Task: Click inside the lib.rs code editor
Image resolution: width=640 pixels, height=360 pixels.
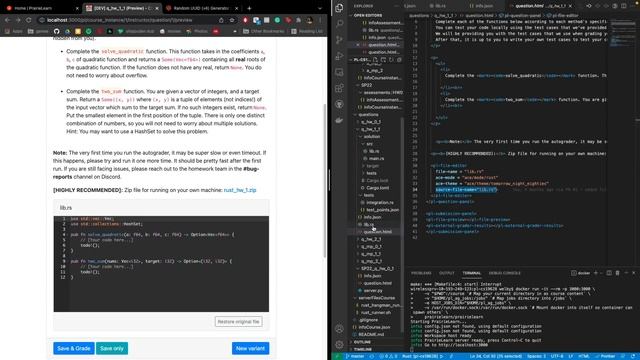Action: pos(161,264)
